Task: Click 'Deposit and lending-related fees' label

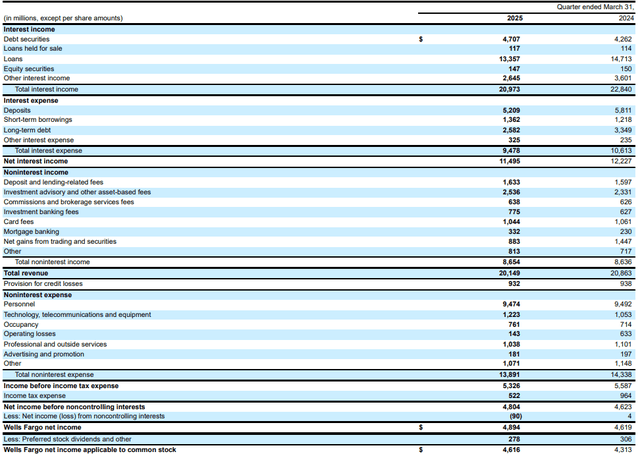Action: (x=53, y=182)
